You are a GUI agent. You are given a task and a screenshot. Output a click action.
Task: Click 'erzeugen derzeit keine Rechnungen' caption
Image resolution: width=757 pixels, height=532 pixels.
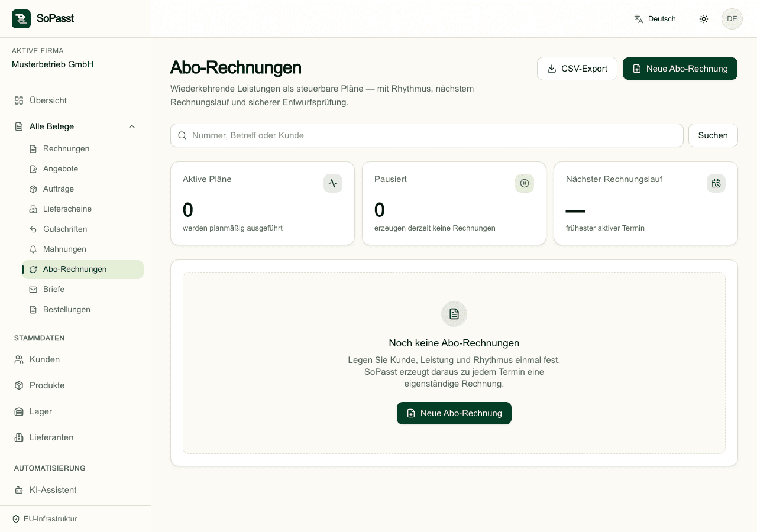coord(435,228)
